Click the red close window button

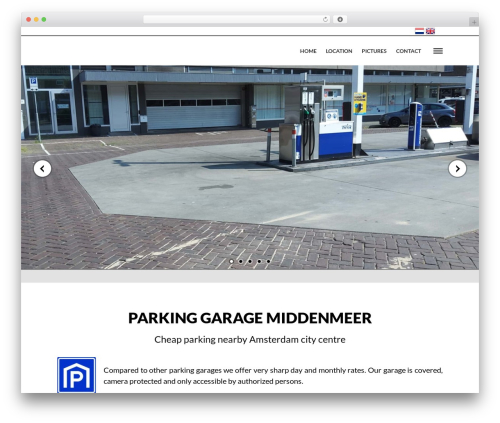pyautogui.click(x=29, y=20)
